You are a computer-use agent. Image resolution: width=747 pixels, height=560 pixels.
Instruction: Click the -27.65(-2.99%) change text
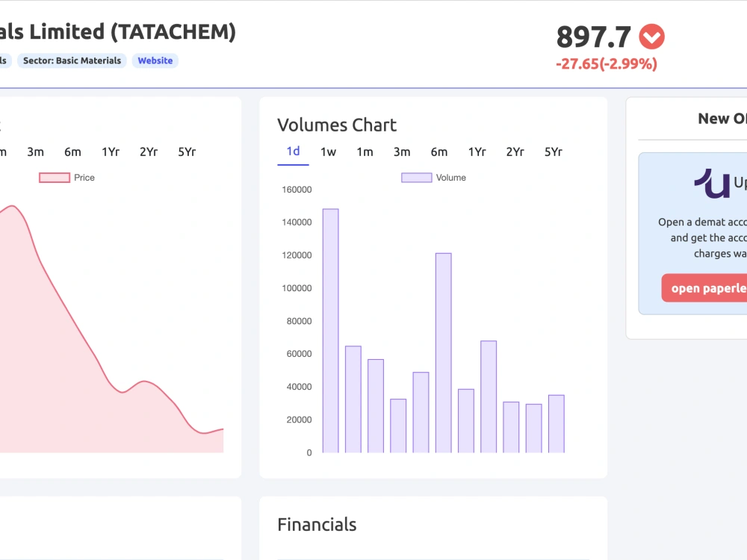click(607, 63)
